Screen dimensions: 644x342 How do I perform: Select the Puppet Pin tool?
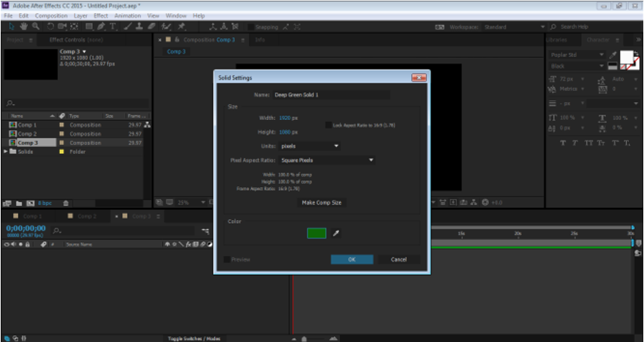click(x=181, y=26)
